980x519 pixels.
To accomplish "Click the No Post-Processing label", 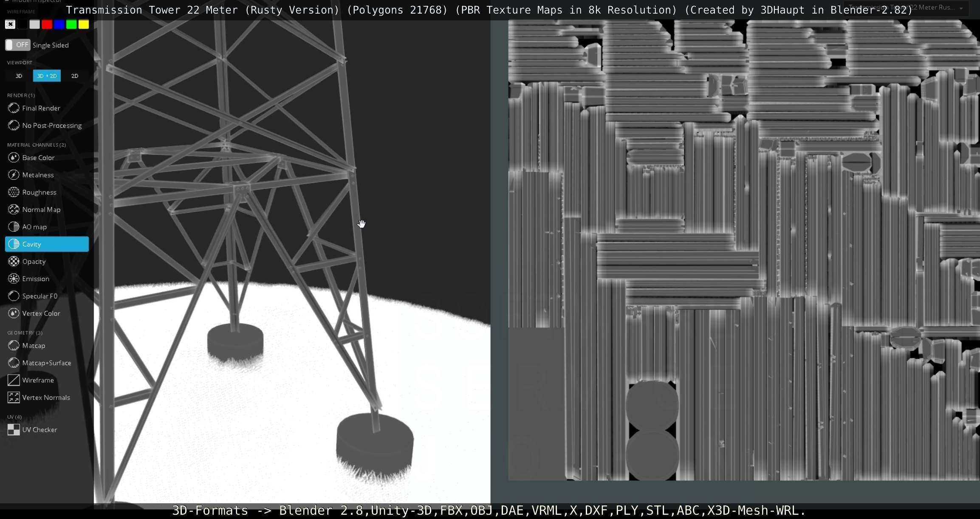I will pyautogui.click(x=52, y=126).
